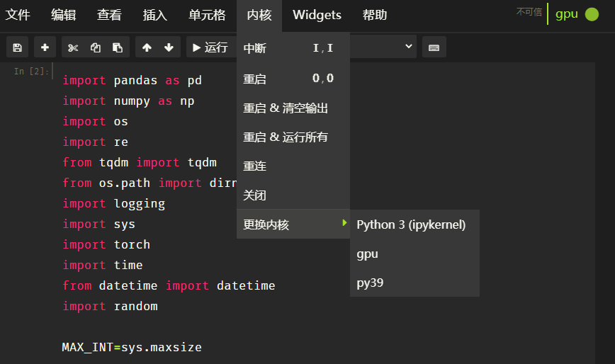Viewport: 615px width, 364px height.
Task: Click the line 'import random'
Action: [x=110, y=306]
